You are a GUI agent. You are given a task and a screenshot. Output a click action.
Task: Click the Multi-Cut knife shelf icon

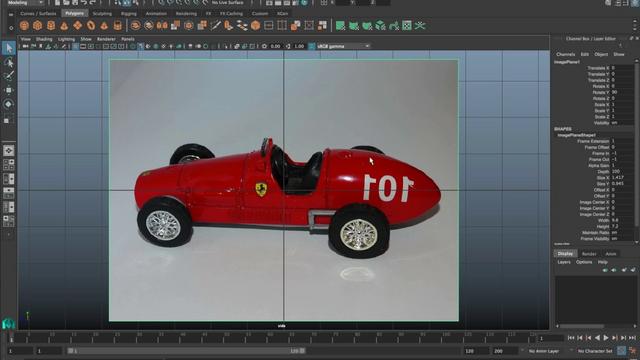click(216, 26)
